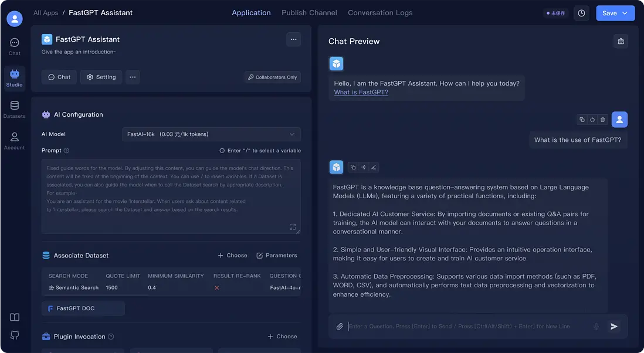Click the assistant avatar above greeting

click(x=337, y=63)
